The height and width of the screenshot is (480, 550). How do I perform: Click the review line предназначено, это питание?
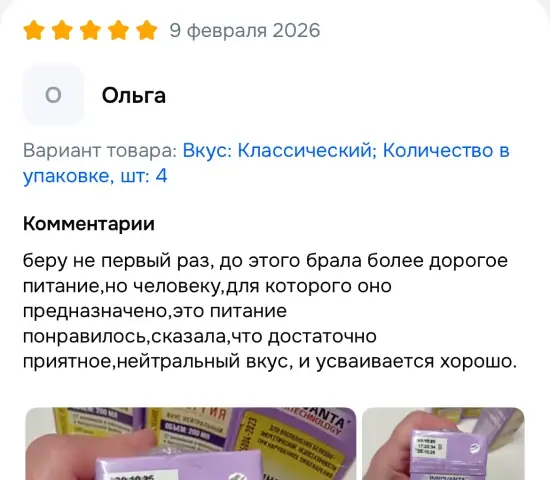[155, 311]
